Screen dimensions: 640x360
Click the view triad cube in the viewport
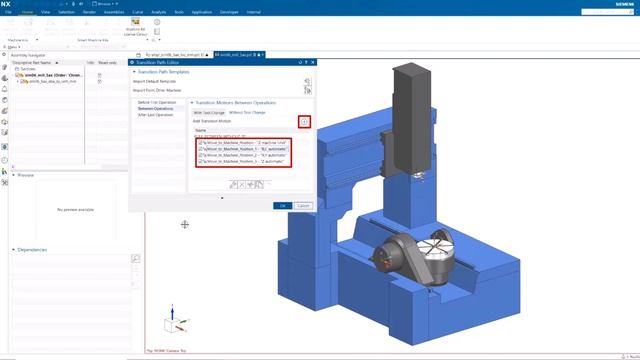pyautogui.click(x=171, y=325)
